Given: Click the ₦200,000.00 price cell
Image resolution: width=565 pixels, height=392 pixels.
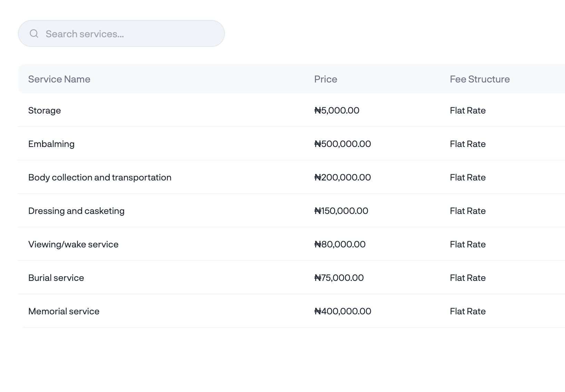Looking at the screenshot, I should [x=343, y=177].
